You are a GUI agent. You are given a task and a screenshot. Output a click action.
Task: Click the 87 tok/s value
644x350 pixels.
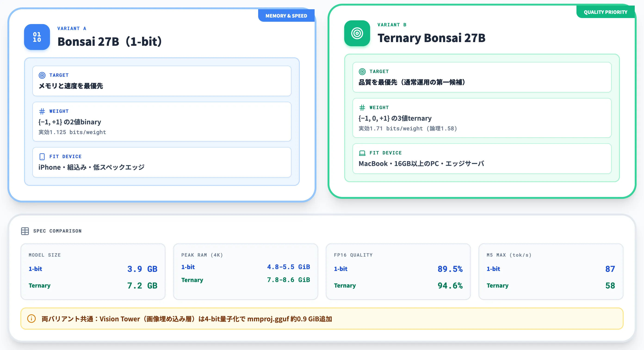click(610, 269)
